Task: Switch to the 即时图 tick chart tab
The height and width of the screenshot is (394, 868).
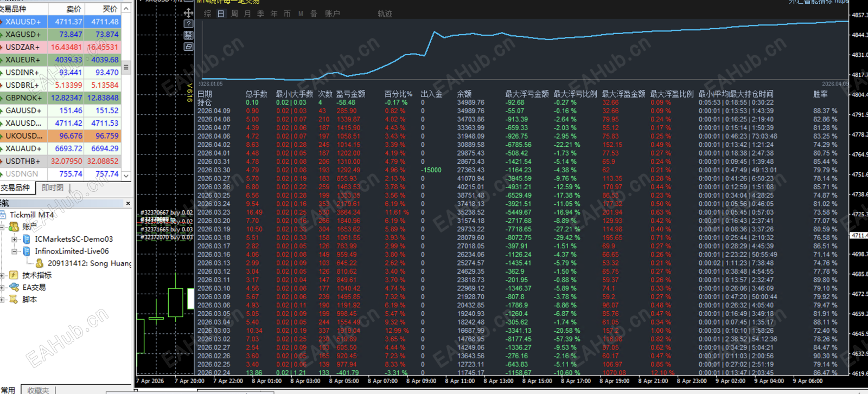Action: [53, 188]
